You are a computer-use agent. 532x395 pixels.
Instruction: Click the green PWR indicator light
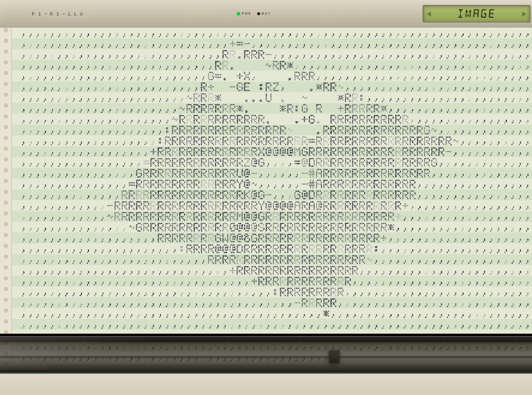coord(239,14)
